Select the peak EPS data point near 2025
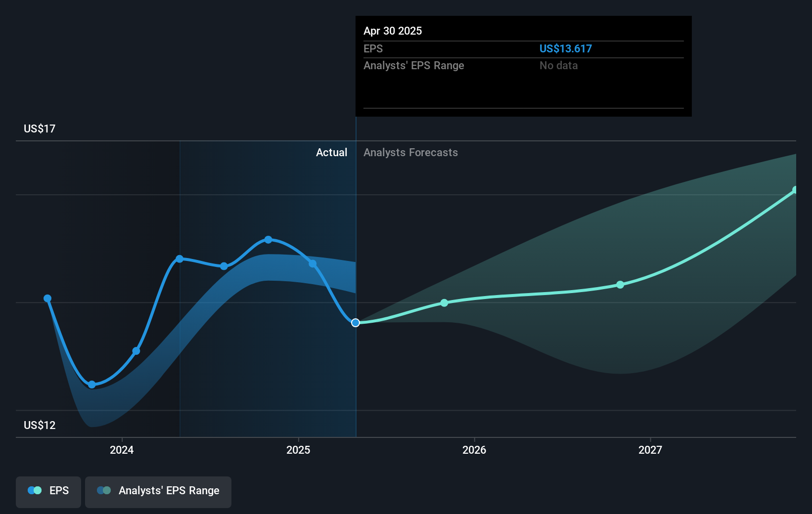 [268, 239]
